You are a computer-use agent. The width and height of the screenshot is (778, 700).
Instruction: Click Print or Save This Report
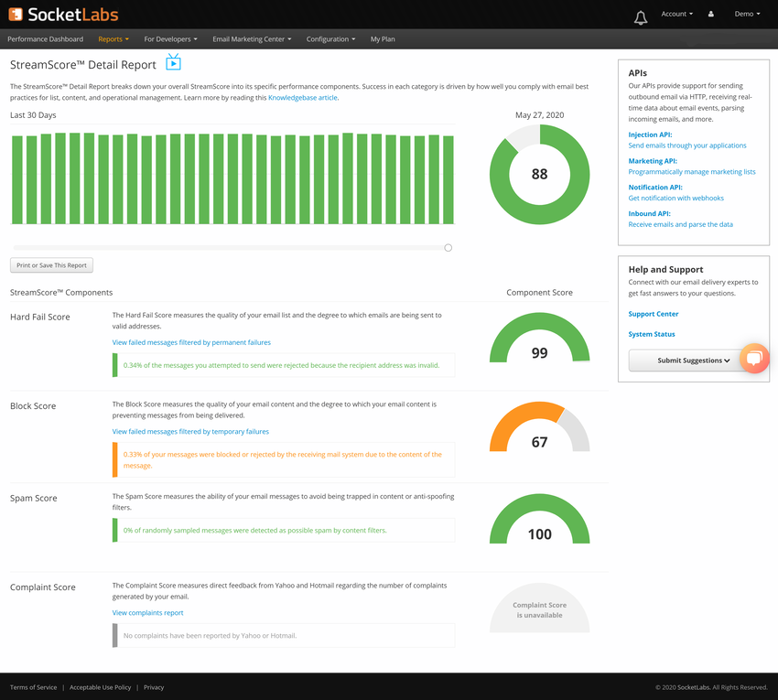(x=51, y=264)
